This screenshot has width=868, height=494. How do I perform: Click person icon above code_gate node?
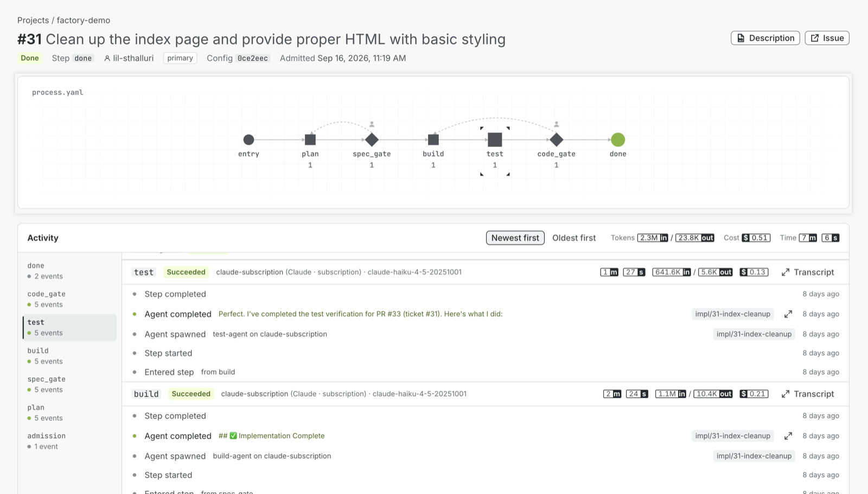[x=557, y=124]
